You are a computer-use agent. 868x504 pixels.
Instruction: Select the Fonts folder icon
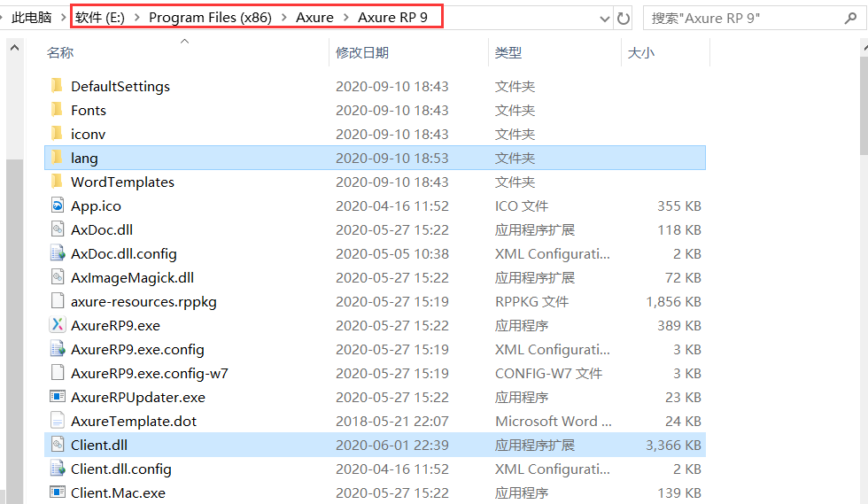pos(57,110)
